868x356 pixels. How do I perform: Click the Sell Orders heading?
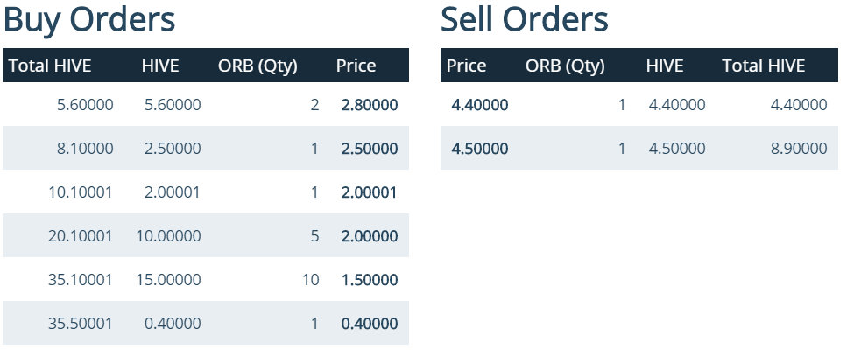(x=525, y=18)
